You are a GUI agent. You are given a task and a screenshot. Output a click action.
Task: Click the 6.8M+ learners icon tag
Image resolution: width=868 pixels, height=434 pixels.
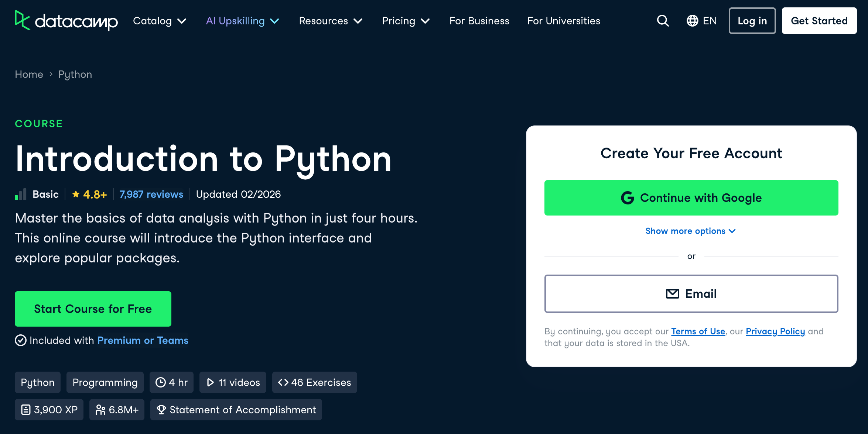click(117, 410)
